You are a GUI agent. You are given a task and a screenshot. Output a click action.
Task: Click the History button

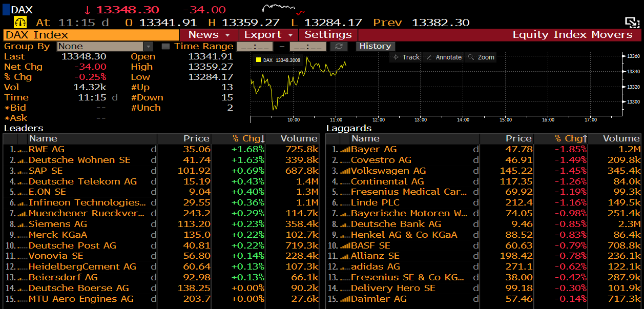(x=375, y=46)
